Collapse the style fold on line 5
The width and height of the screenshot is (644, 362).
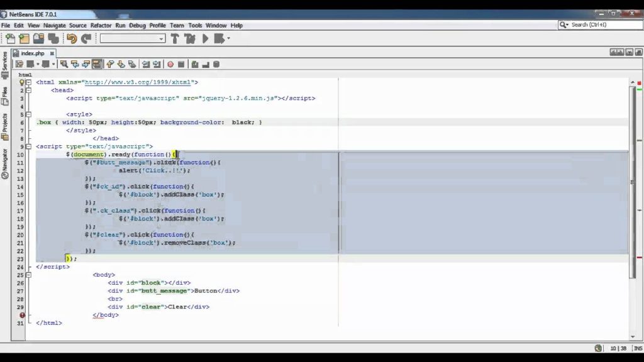point(28,114)
